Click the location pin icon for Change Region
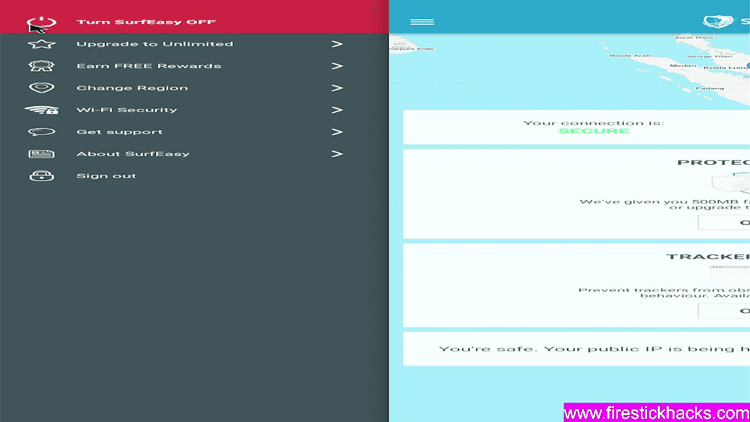This screenshot has height=422, width=750. point(42,88)
